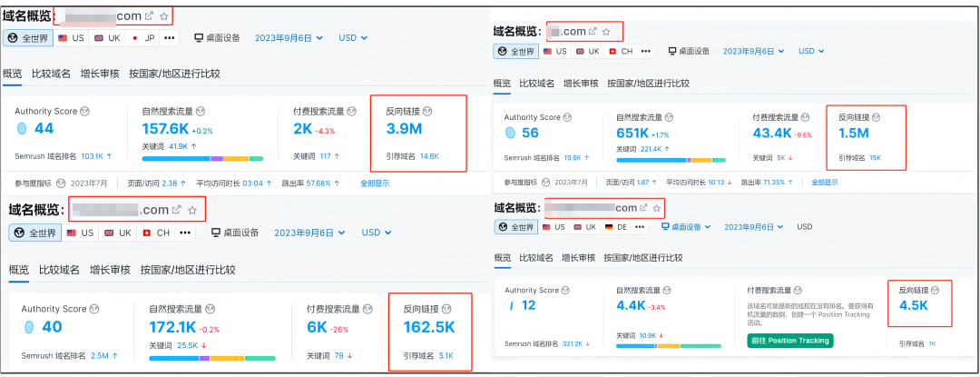The image size is (980, 377).
Task: Click the 3.9M backlinks value
Action: click(x=404, y=129)
